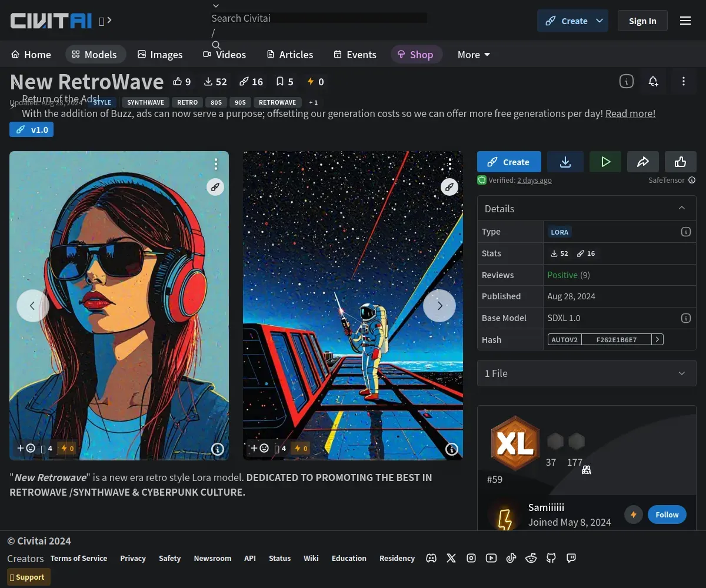Click the green play run-model button
Screen dimensions: 706x588
[605, 162]
